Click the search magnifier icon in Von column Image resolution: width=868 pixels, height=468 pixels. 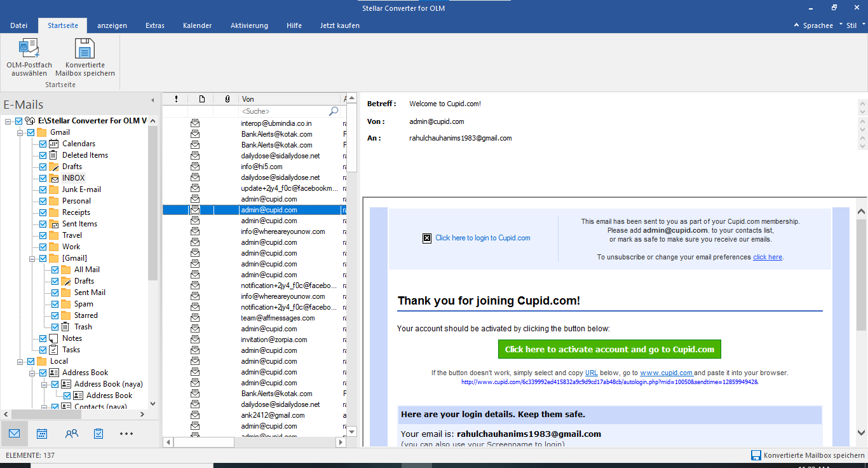click(x=334, y=111)
